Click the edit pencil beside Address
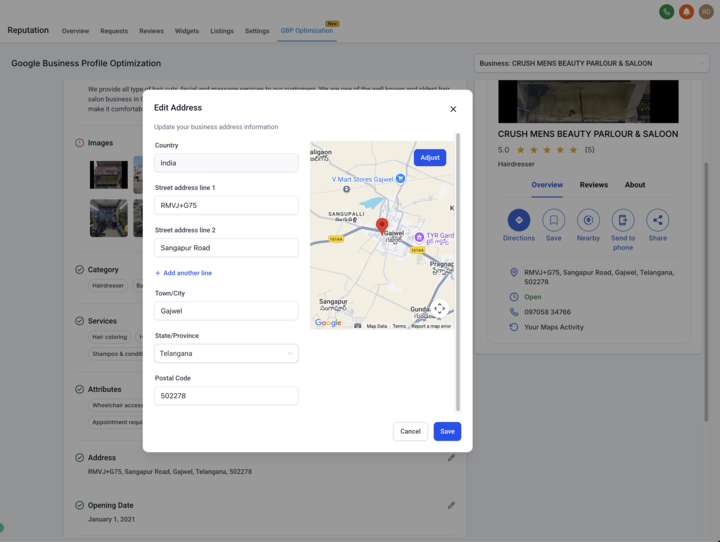This screenshot has height=542, width=720. 451,457
